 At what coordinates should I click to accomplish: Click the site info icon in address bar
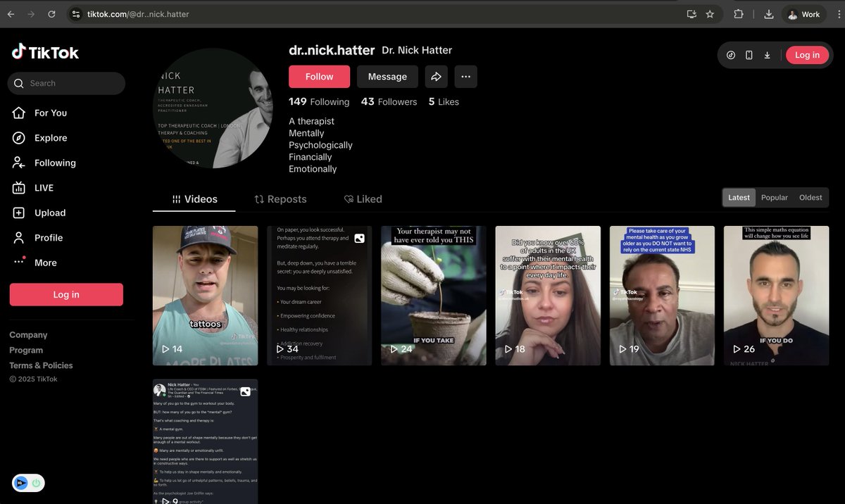point(76,14)
